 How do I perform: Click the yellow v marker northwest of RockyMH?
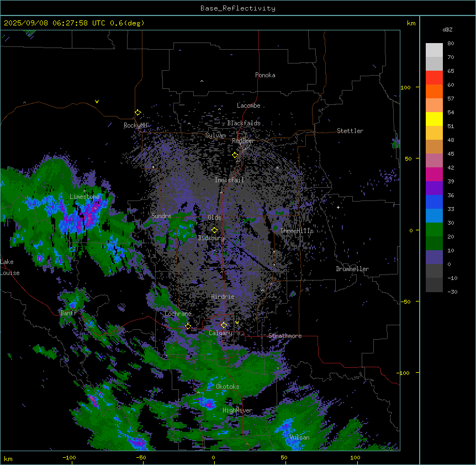tap(97, 102)
